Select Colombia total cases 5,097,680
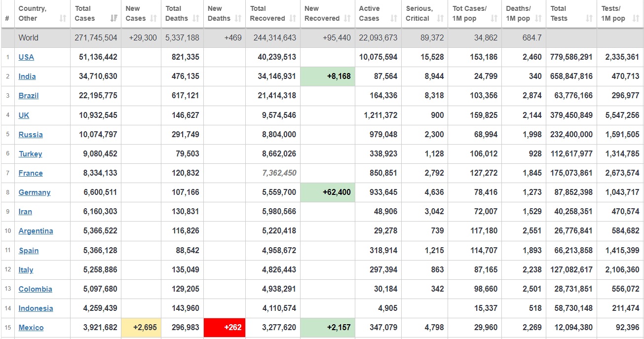This screenshot has height=339, width=644. point(100,289)
